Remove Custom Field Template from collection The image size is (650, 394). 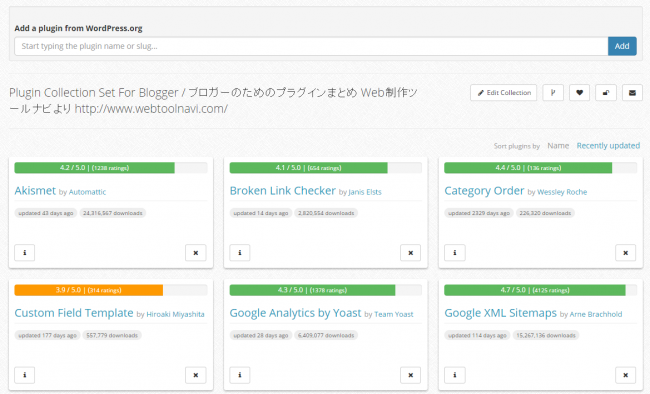[196, 375]
